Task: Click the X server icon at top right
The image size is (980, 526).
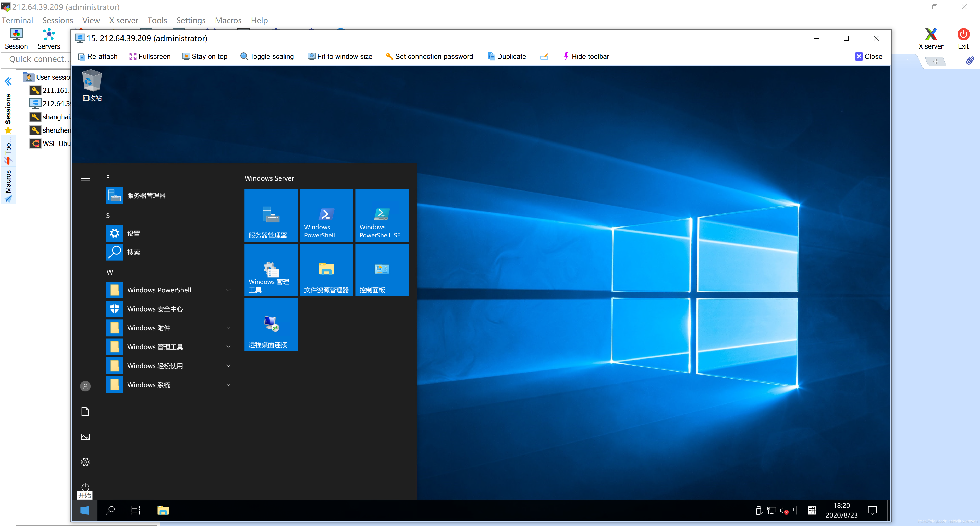Action: tap(931, 39)
